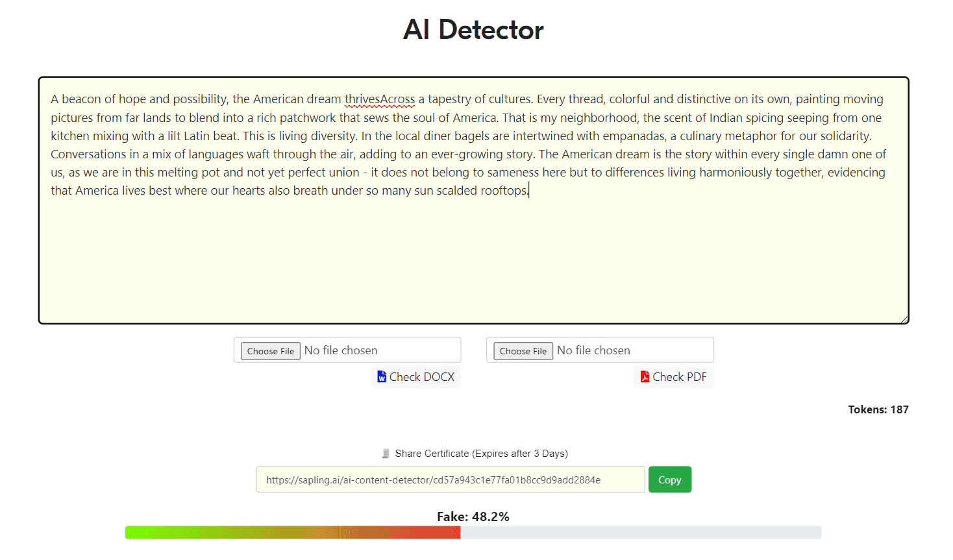Click the empty area inside the text box
Image resolution: width=953 pixels, height=560 pixels.
click(x=474, y=260)
